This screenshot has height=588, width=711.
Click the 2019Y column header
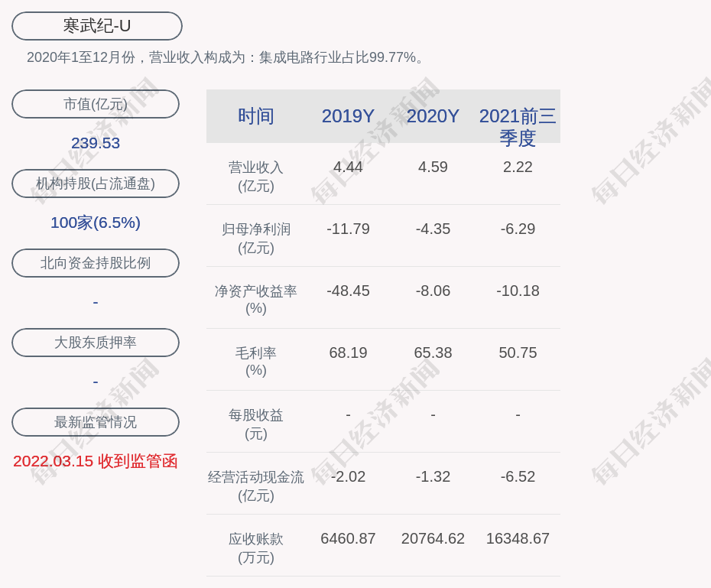pos(349,116)
